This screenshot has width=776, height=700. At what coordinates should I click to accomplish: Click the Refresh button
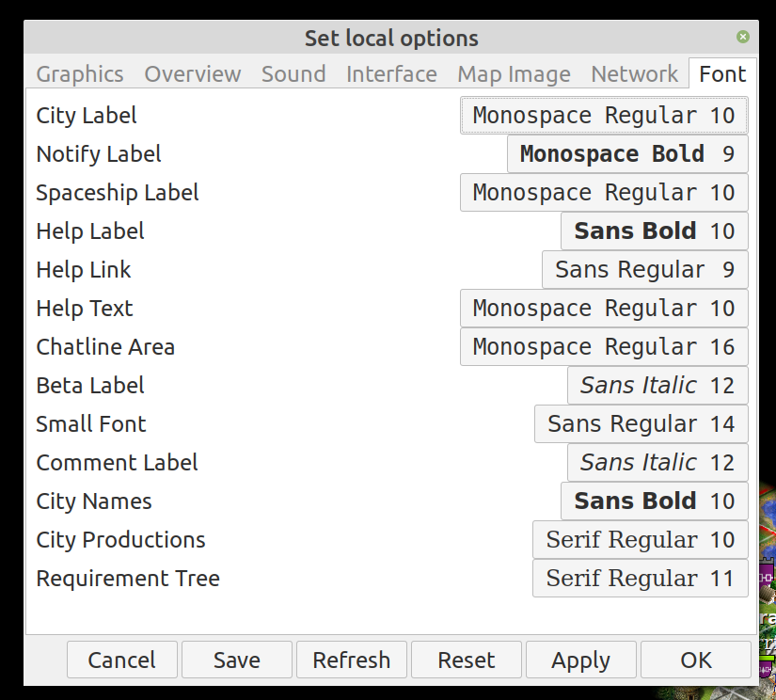pos(352,660)
